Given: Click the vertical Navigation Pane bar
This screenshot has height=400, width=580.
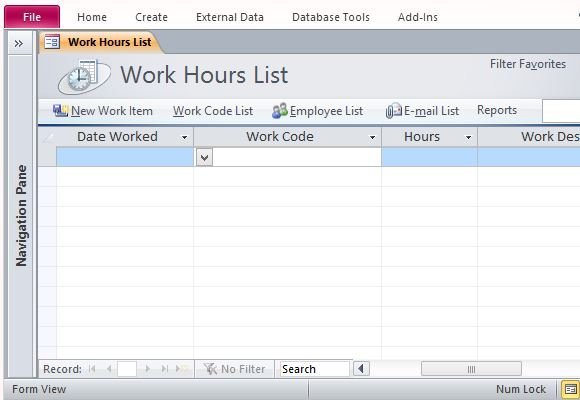Looking at the screenshot, I should tap(20, 216).
